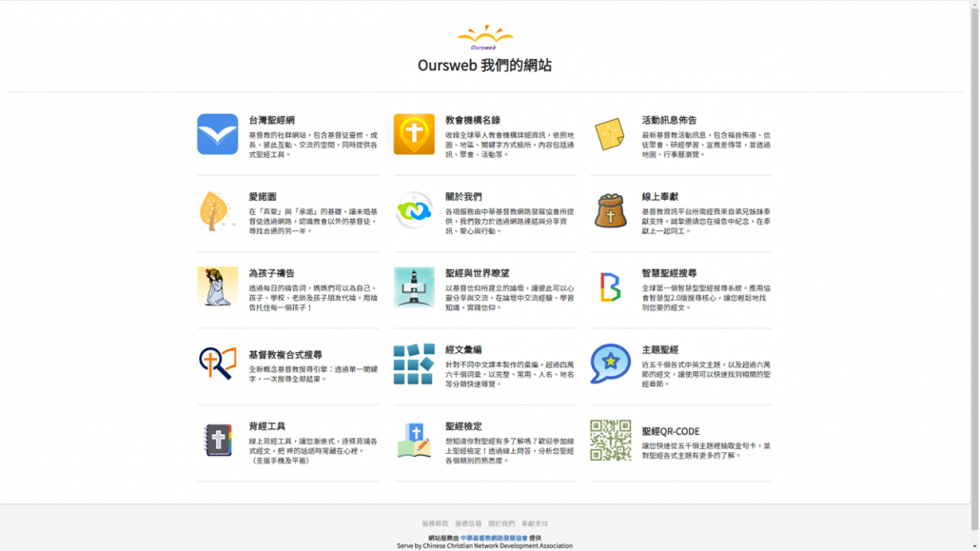
Task: Click the 基督教複合式搜尋 magnifier icon
Action: pos(217,364)
